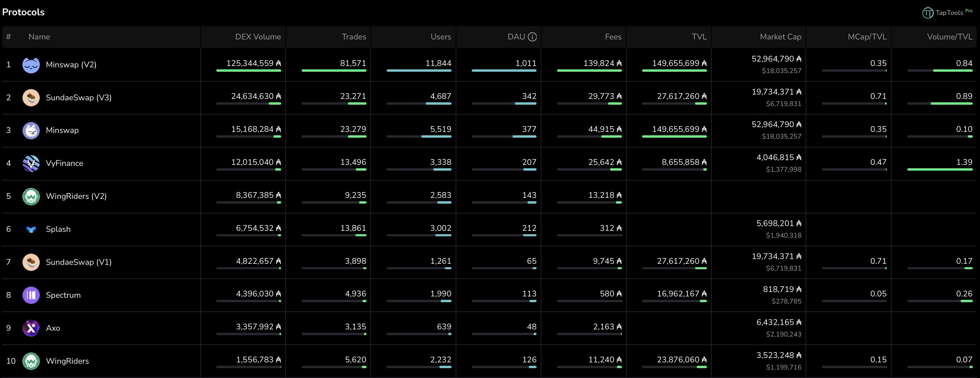Click the Axo X logo icon
Viewport: 980px width, 378px height.
(31, 328)
